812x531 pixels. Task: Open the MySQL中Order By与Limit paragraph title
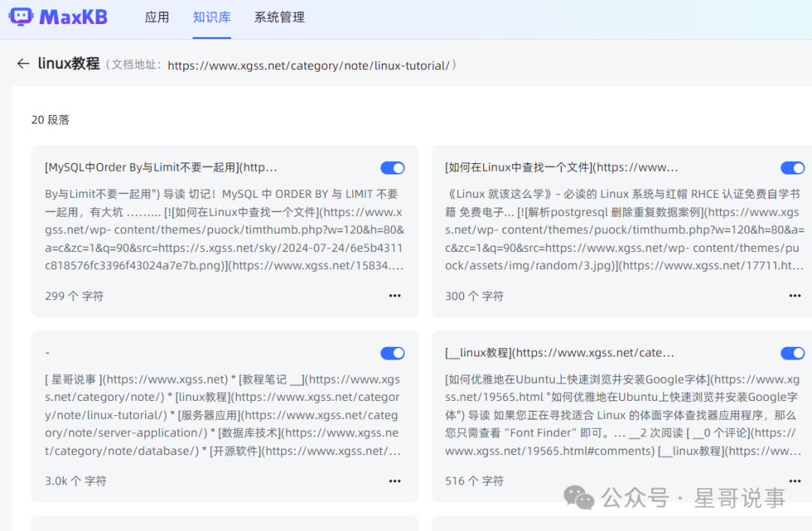coord(161,167)
